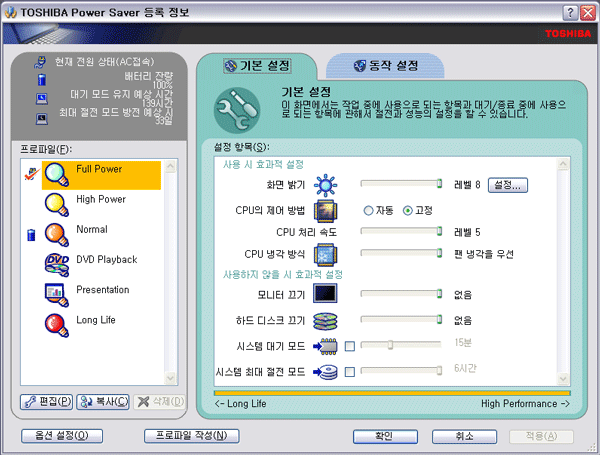Select the 고정 CPU control radio button
The width and height of the screenshot is (600, 455).
pyautogui.click(x=408, y=210)
